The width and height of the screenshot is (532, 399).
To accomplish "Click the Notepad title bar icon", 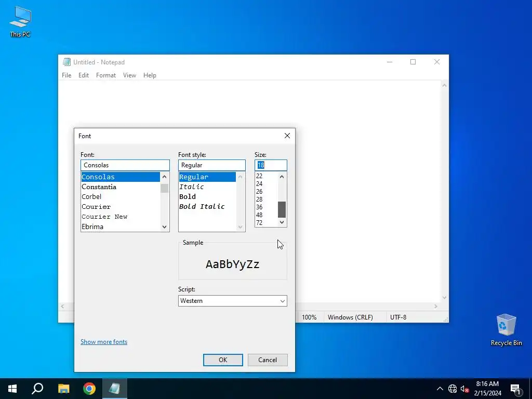I will tap(66, 62).
